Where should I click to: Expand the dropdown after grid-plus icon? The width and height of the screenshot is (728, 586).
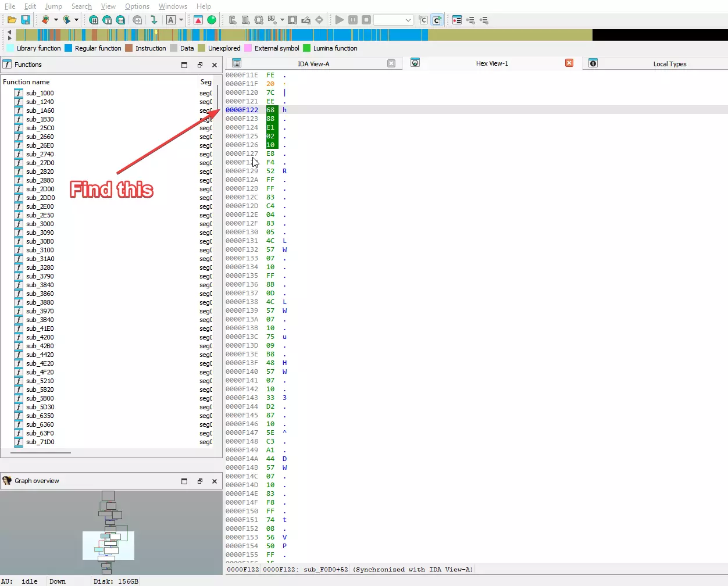point(282,20)
